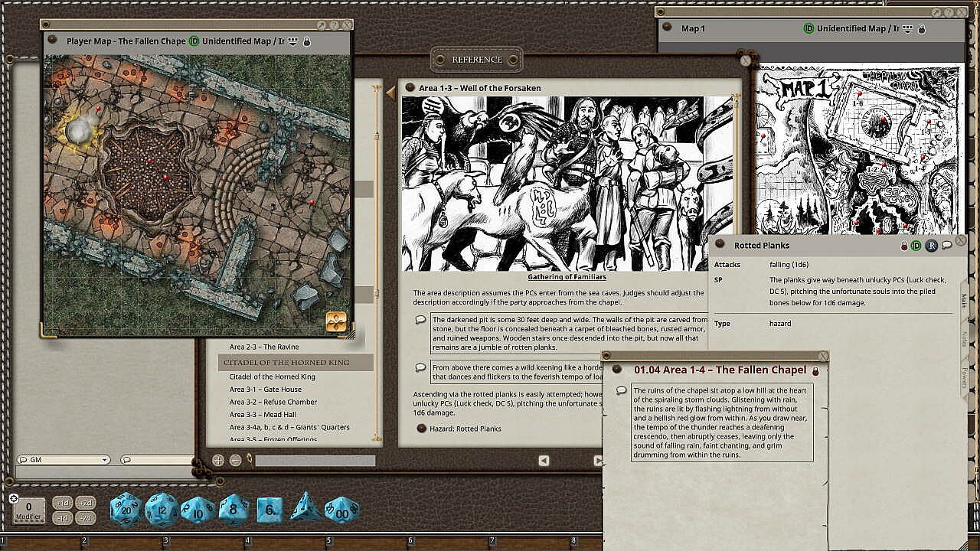This screenshot has width=980, height=551.
Task: Roll the d8 die
Action: click(234, 510)
